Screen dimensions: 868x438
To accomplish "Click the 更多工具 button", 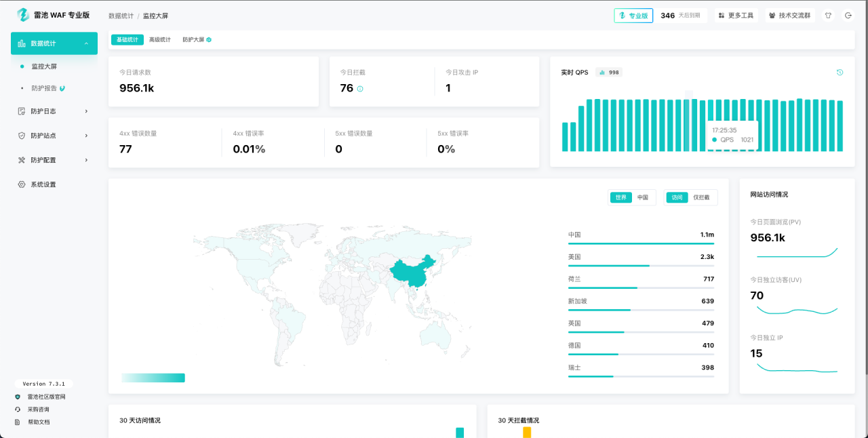I will click(736, 16).
